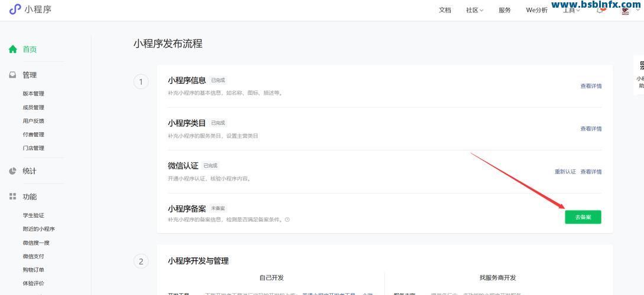Select the 功能 grid icon
This screenshot has height=295, width=644.
(13, 196)
